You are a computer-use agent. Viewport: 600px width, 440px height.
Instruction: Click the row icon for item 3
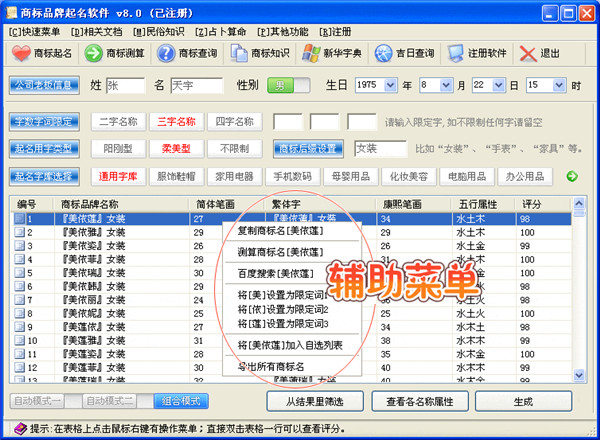point(19,246)
